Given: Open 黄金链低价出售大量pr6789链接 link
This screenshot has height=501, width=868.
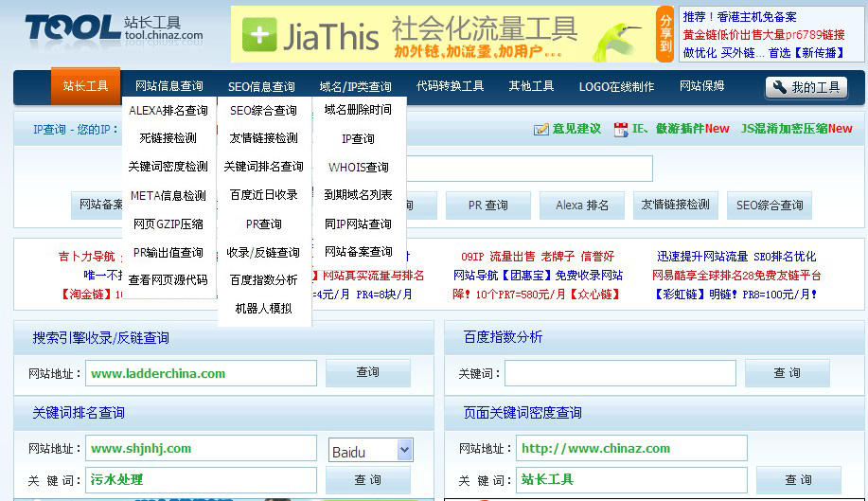Looking at the screenshot, I should click(763, 35).
